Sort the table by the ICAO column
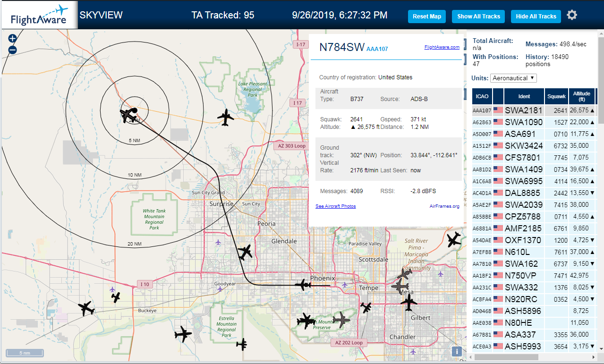Image resolution: width=604 pixels, height=364 pixels. 482,96
